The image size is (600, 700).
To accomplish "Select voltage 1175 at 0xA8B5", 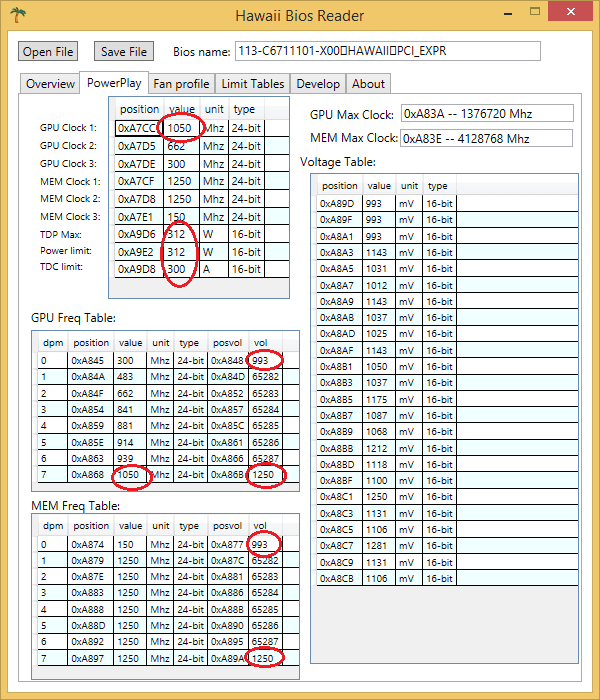I will (379, 400).
